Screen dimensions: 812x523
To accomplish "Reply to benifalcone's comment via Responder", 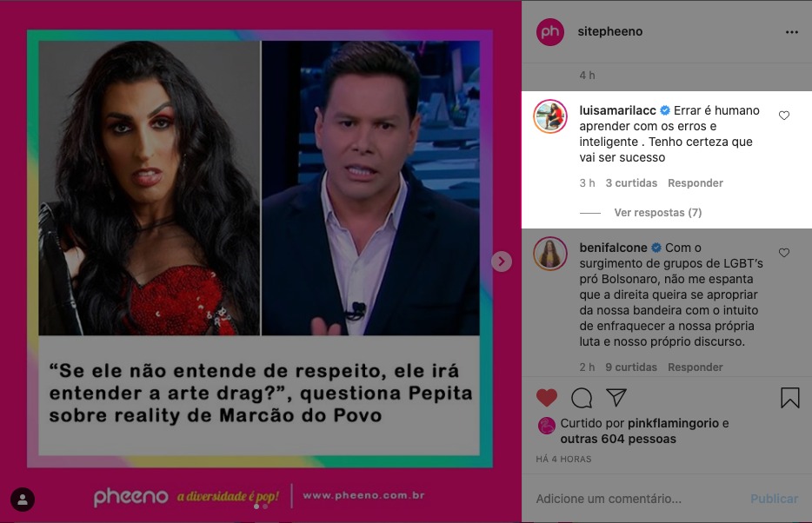I will click(x=695, y=367).
